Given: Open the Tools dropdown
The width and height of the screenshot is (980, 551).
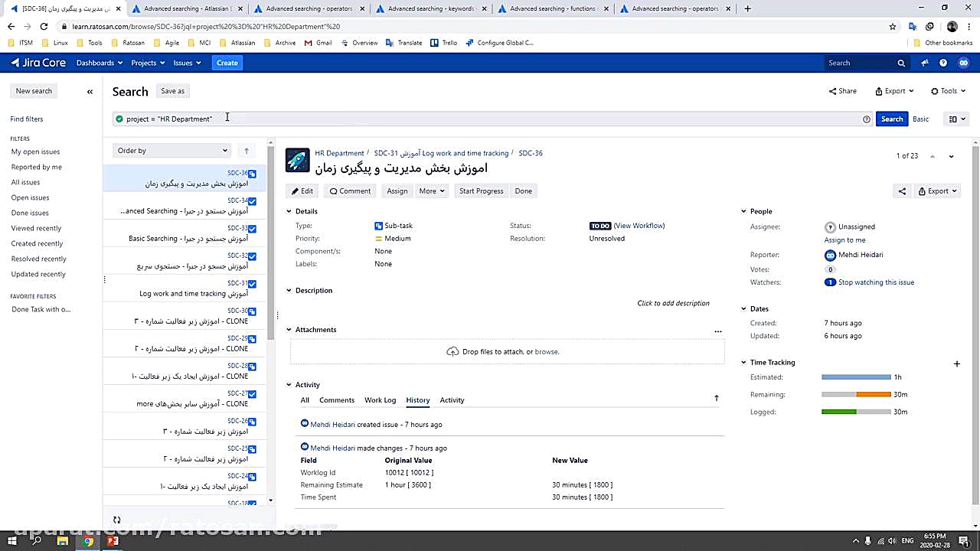Looking at the screenshot, I should [x=949, y=91].
